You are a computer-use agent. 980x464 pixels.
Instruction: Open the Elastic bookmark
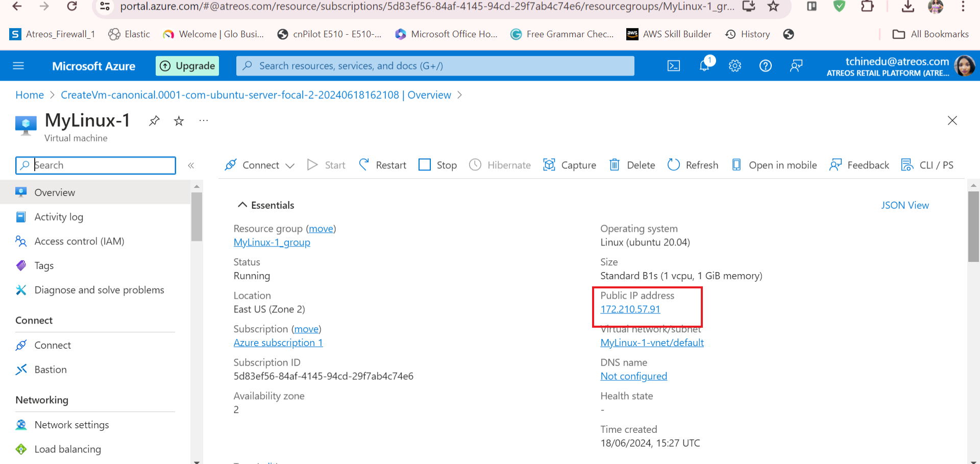pyautogui.click(x=129, y=34)
